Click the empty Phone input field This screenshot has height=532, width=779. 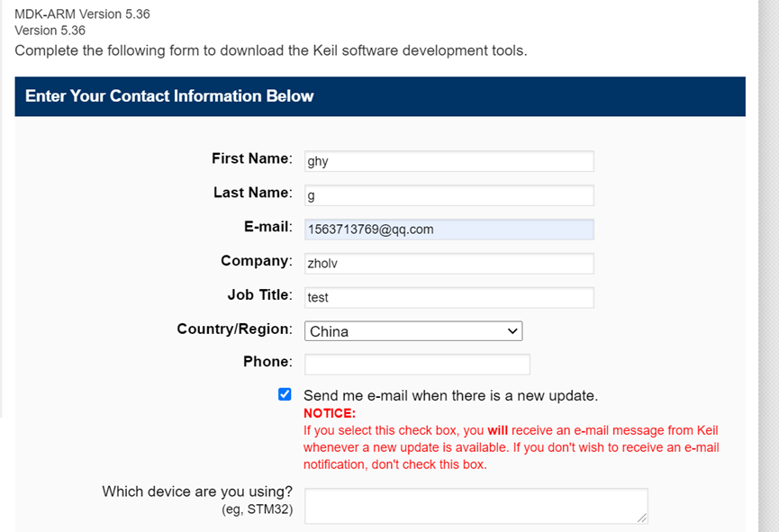coord(417,365)
